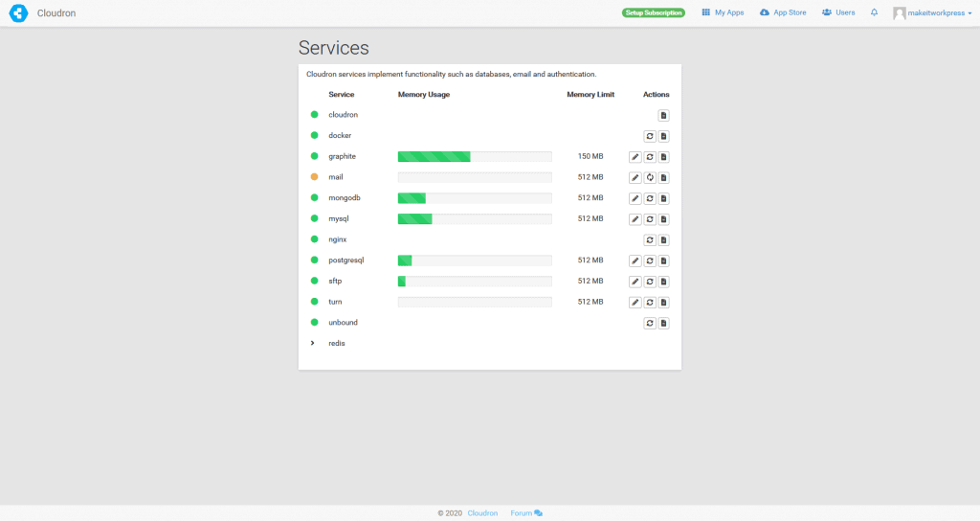Screen dimensions: 980x521
Task: Restart the unbound service
Action: coord(650,324)
